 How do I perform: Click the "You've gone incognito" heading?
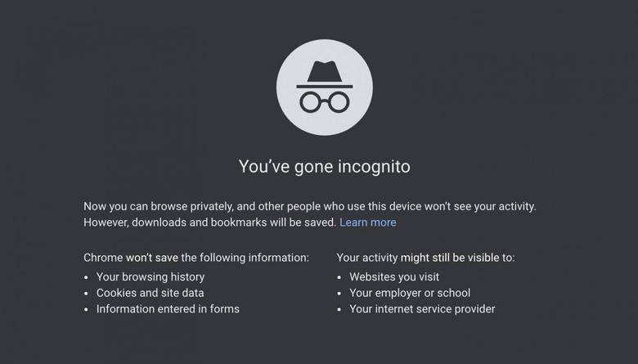tap(324, 167)
